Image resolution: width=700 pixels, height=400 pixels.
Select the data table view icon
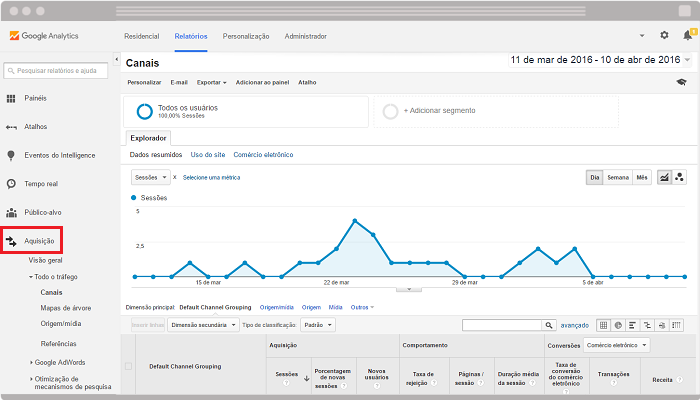click(603, 325)
